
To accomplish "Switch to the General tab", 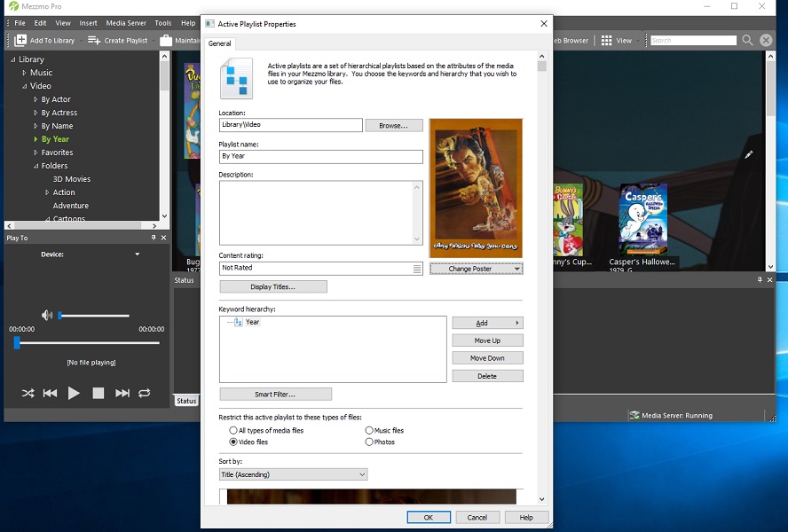I will click(x=219, y=43).
